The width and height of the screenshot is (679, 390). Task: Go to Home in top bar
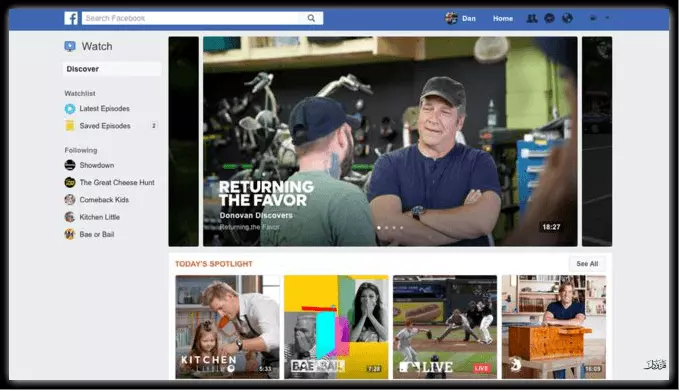click(x=503, y=19)
